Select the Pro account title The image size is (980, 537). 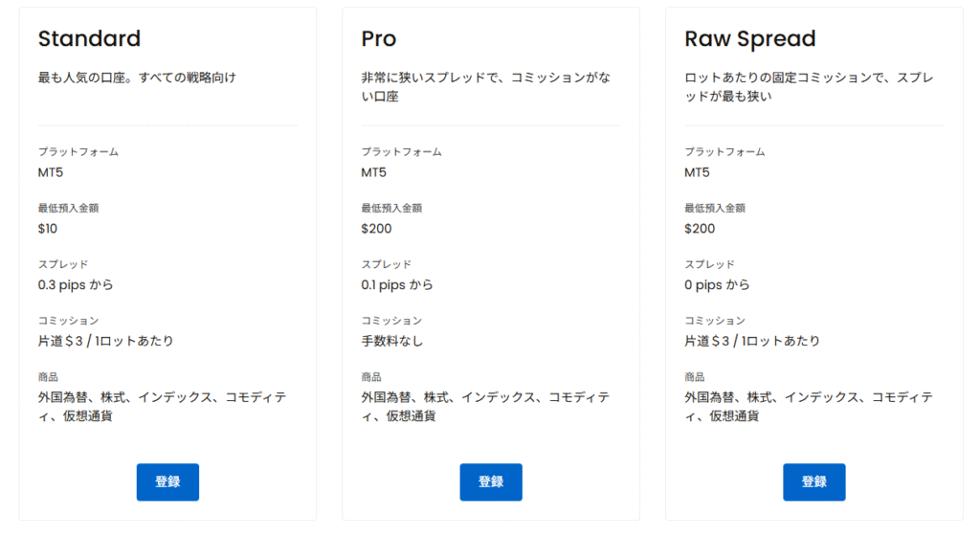(378, 39)
